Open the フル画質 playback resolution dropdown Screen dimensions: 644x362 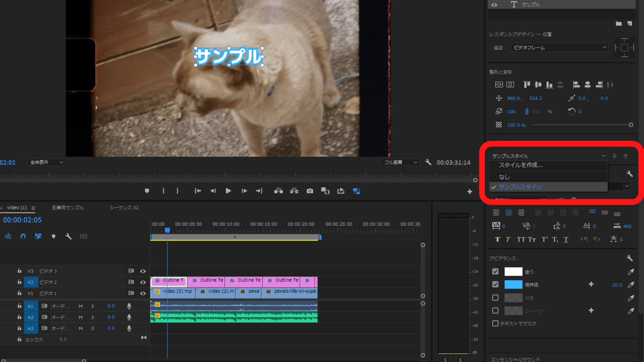[400, 162]
